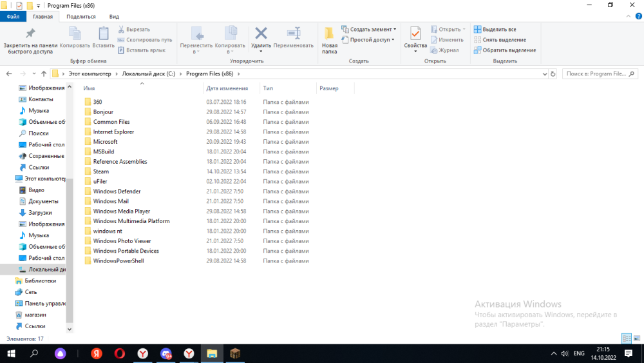Click Invert selection (Обратить выделение)
Screen dimensions: 644x363
(x=505, y=50)
